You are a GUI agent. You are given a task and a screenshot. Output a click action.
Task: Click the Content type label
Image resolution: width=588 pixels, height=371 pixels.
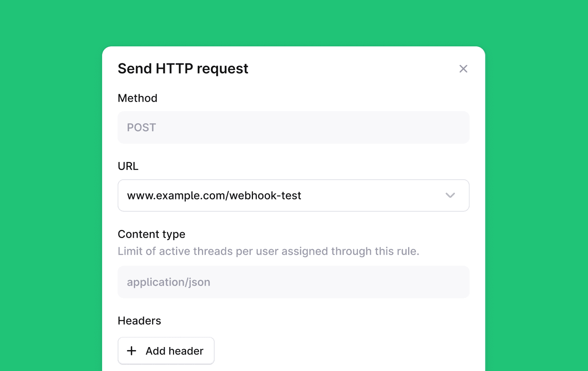click(151, 234)
